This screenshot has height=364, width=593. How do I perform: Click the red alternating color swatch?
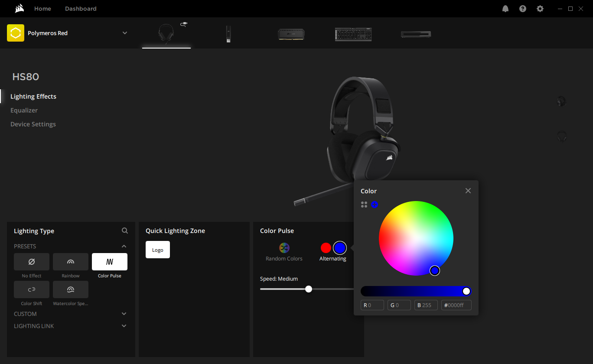326,248
